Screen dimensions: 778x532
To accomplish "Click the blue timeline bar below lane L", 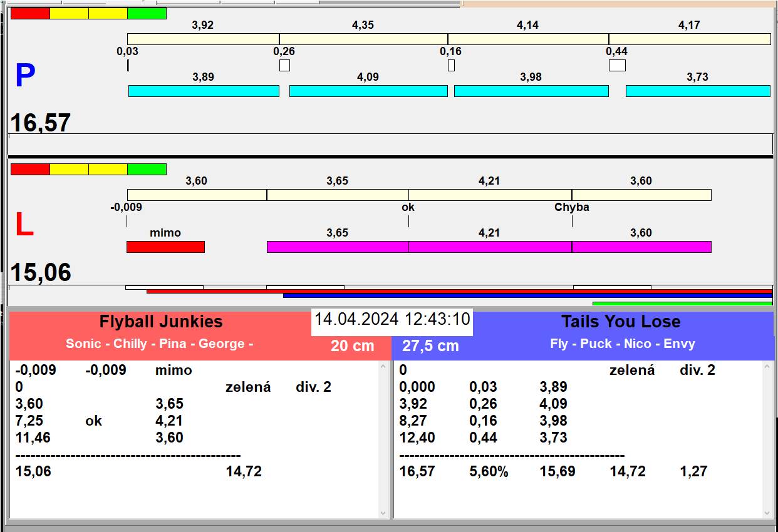I will click(x=527, y=295).
